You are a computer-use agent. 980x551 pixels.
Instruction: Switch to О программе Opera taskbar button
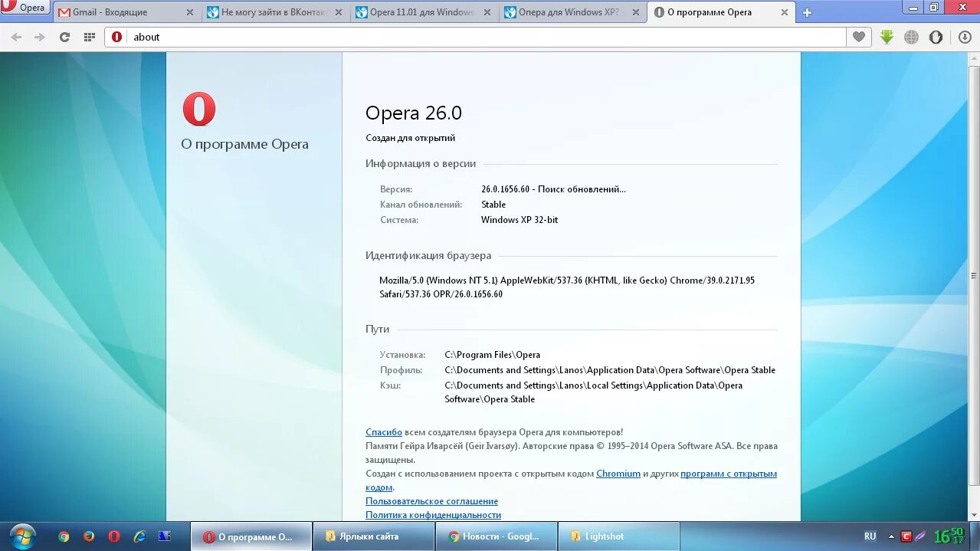(x=251, y=536)
